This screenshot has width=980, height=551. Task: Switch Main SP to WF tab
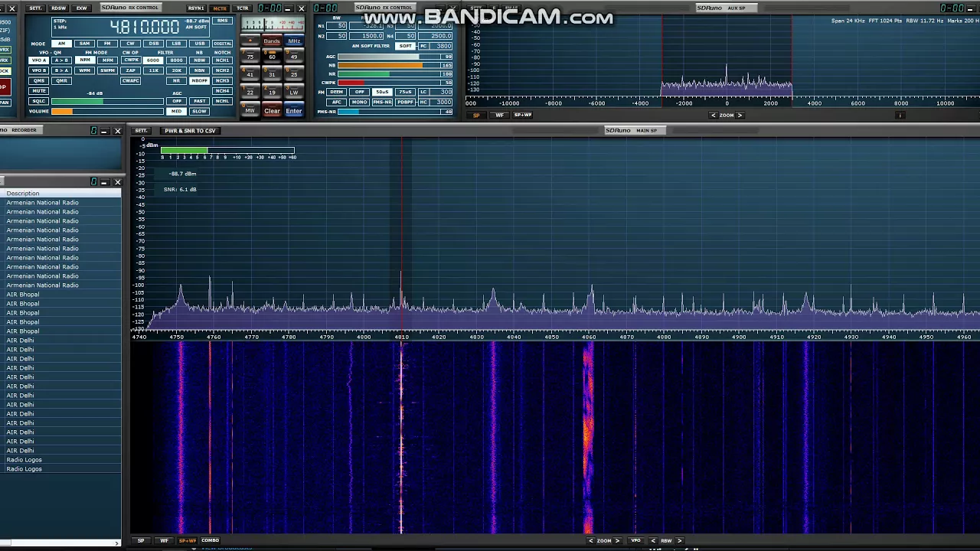pos(164,540)
